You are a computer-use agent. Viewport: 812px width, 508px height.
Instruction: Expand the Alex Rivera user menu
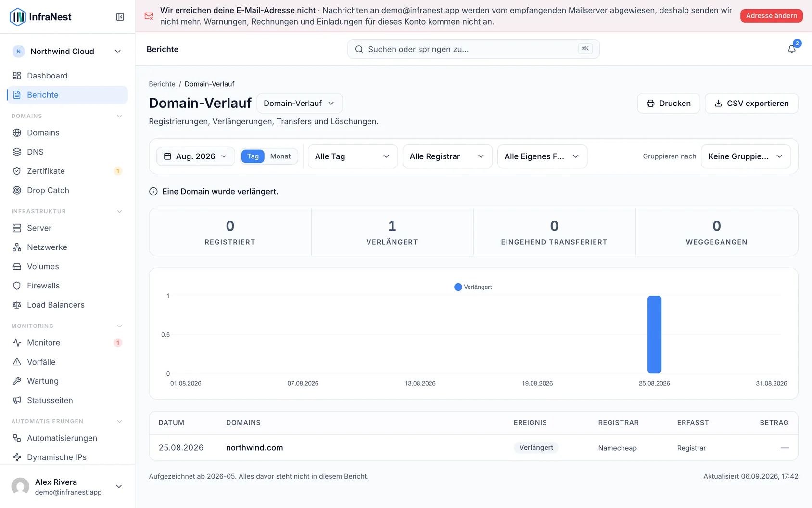[119, 486]
